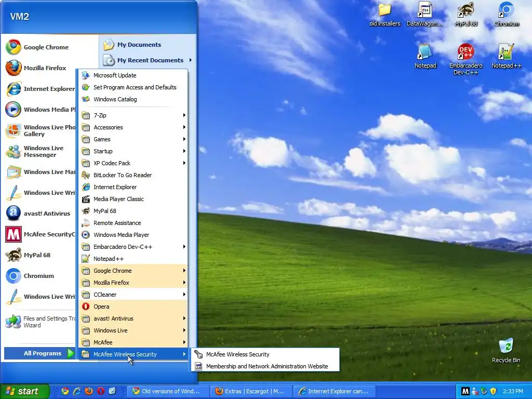Expand McAfee program folder

[x=134, y=342]
